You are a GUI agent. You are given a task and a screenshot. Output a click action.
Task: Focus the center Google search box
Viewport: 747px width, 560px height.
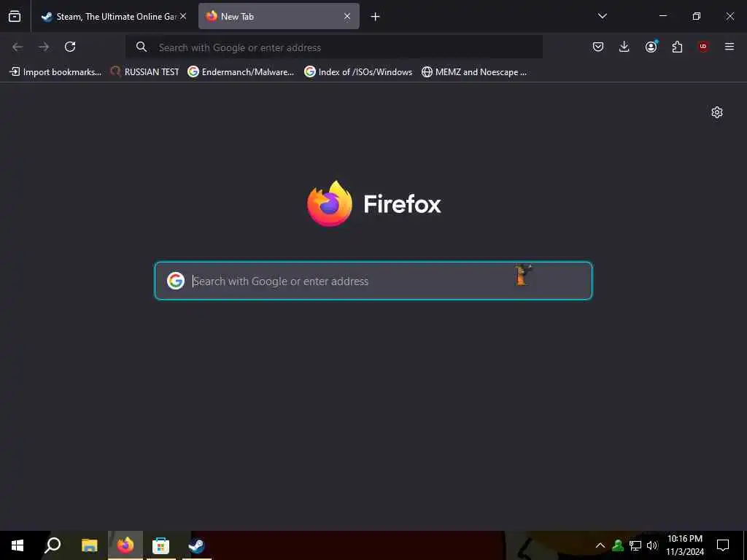pos(373,281)
